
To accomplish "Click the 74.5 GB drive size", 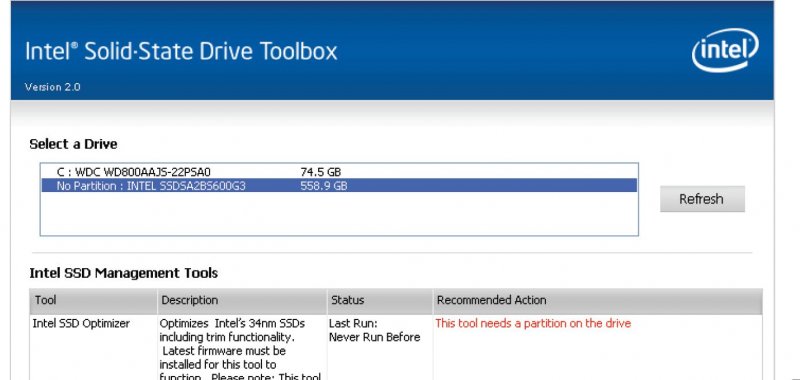I will tap(320, 172).
